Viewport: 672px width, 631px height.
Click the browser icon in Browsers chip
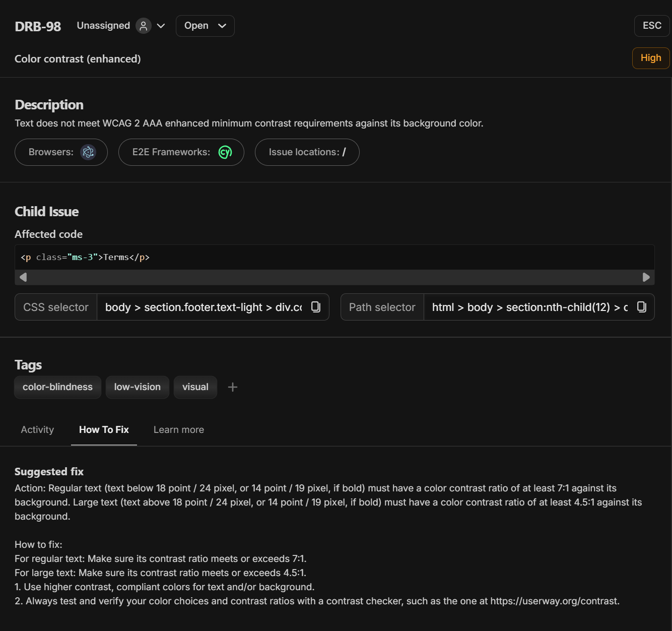click(x=88, y=152)
